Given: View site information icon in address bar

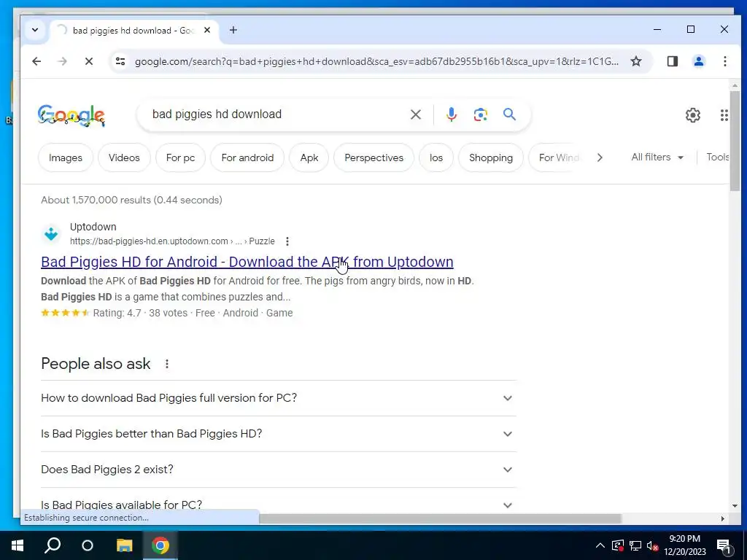Looking at the screenshot, I should click(x=120, y=61).
